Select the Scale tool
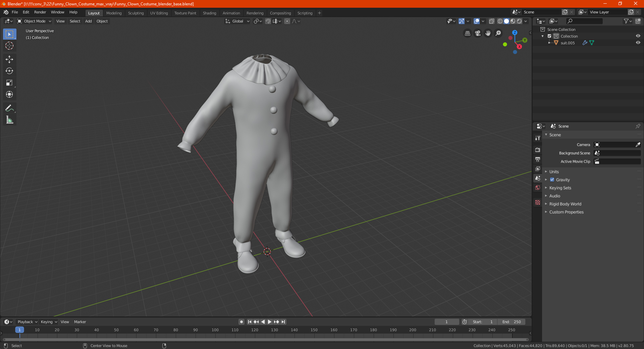This screenshot has height=349, width=644. [x=9, y=83]
